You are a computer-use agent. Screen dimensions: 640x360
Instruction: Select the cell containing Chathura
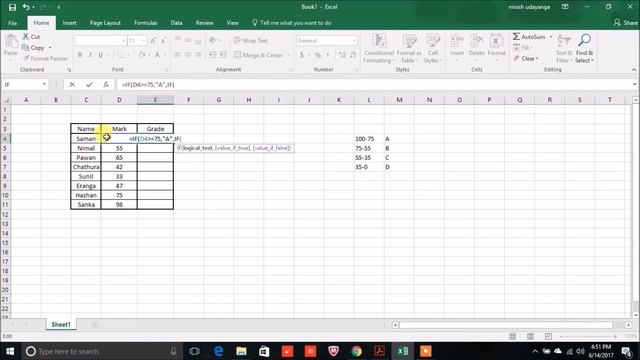pos(86,167)
